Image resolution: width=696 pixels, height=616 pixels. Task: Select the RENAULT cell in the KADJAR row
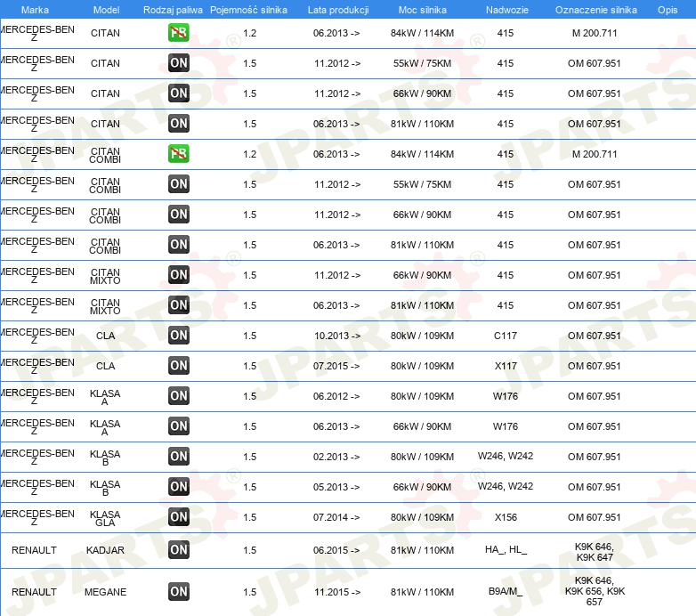click(x=34, y=550)
